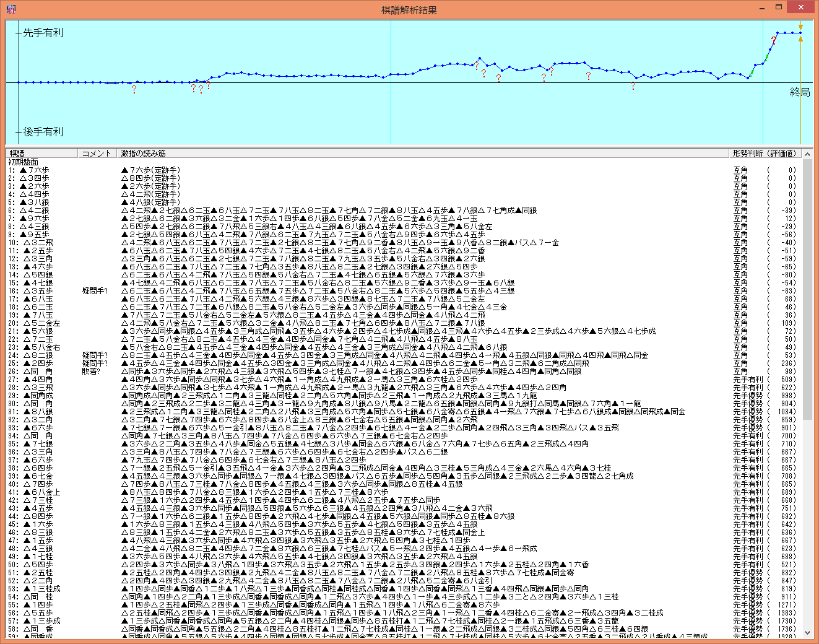Maximize the 棋譜解析結果 window
The height and width of the screenshot is (644, 819).
778,8
